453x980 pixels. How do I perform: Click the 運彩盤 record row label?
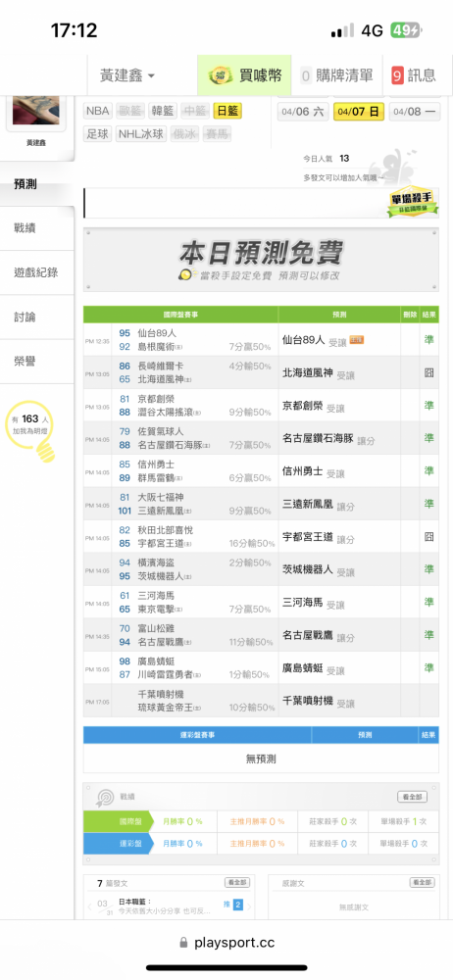coord(119,843)
